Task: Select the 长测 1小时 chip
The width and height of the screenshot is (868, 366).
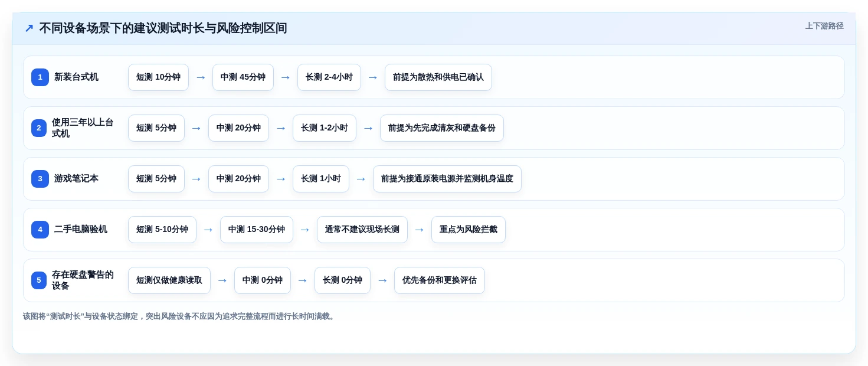Action: tap(321, 179)
